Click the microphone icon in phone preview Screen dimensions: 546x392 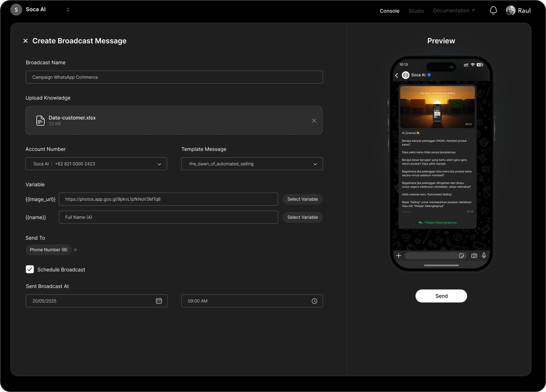[x=484, y=256]
